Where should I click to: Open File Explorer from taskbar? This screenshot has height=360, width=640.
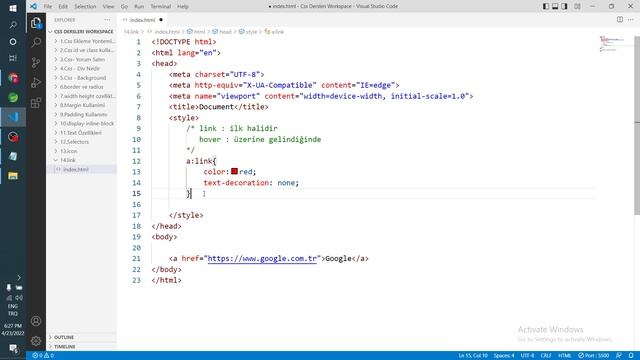[13, 176]
